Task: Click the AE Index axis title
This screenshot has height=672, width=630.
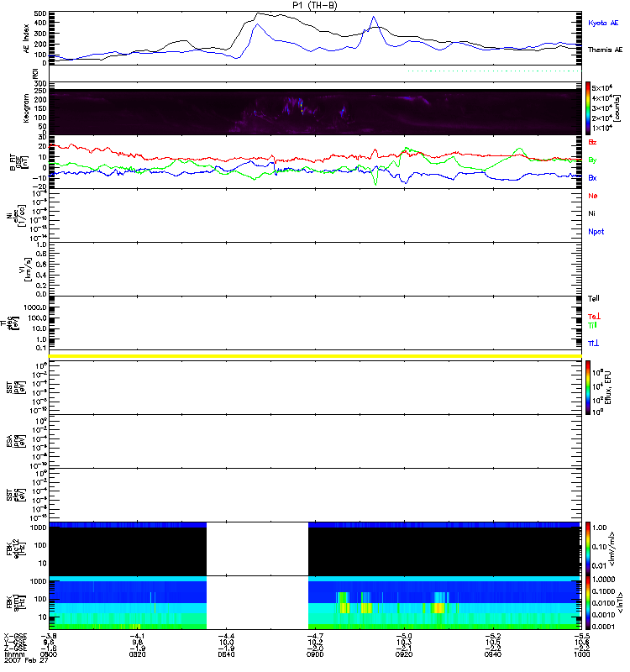Action: 26,39
